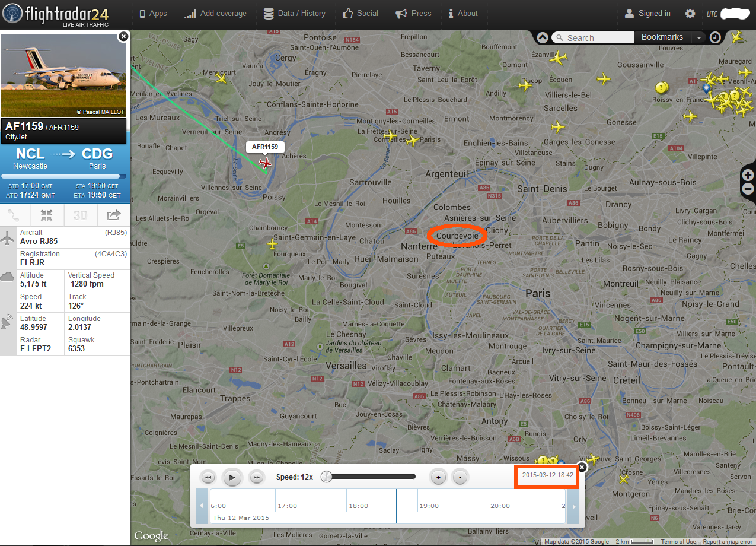Click the rewind button in playback bar
This screenshot has width=756, height=546.
[208, 477]
